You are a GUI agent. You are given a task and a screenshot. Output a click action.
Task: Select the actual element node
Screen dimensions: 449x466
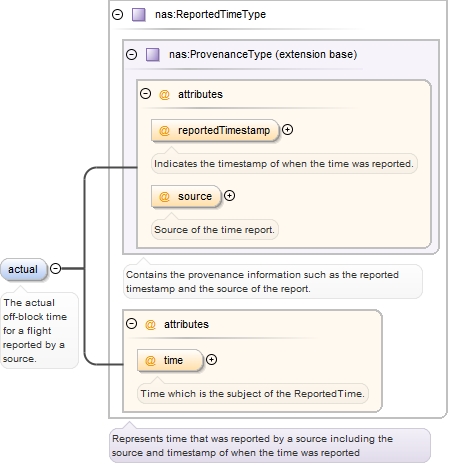coord(24,269)
